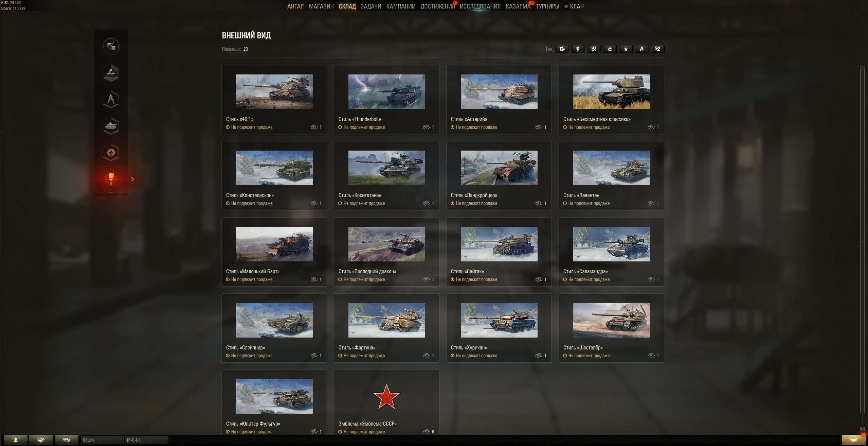Select the Стиль «Астерий» thumbnail
The width and height of the screenshot is (868, 446).
pyautogui.click(x=499, y=92)
